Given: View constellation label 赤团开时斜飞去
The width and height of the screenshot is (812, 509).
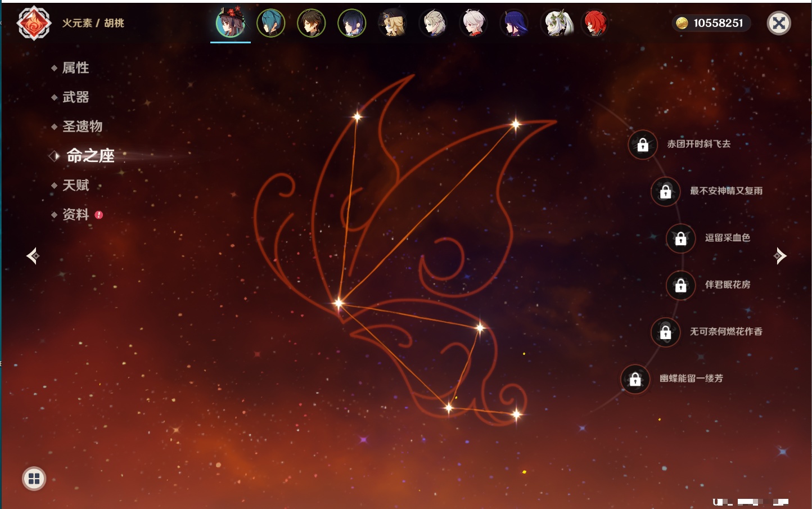Looking at the screenshot, I should [x=699, y=144].
